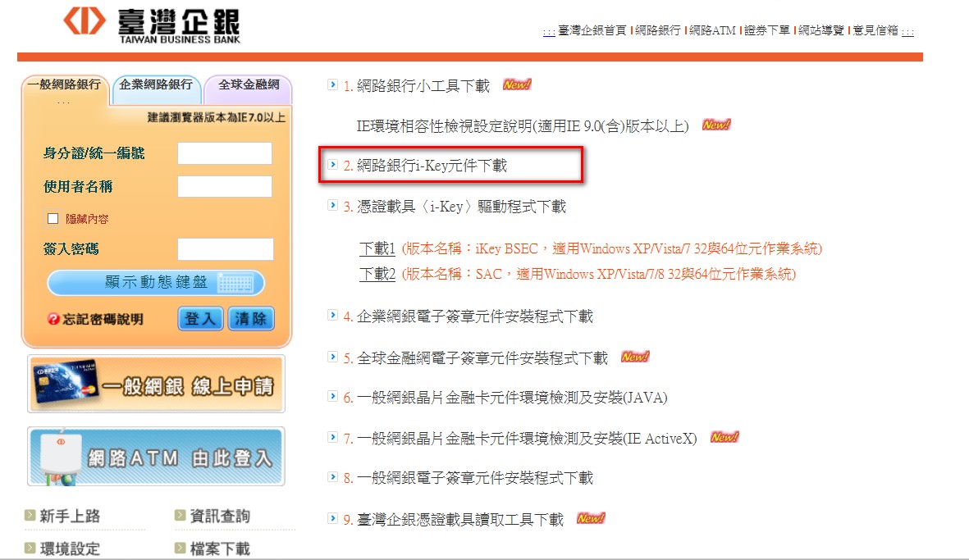Click arrow icon beside item 4 企業網銀電子簽章
Screen dimensions: 969x560
332,316
